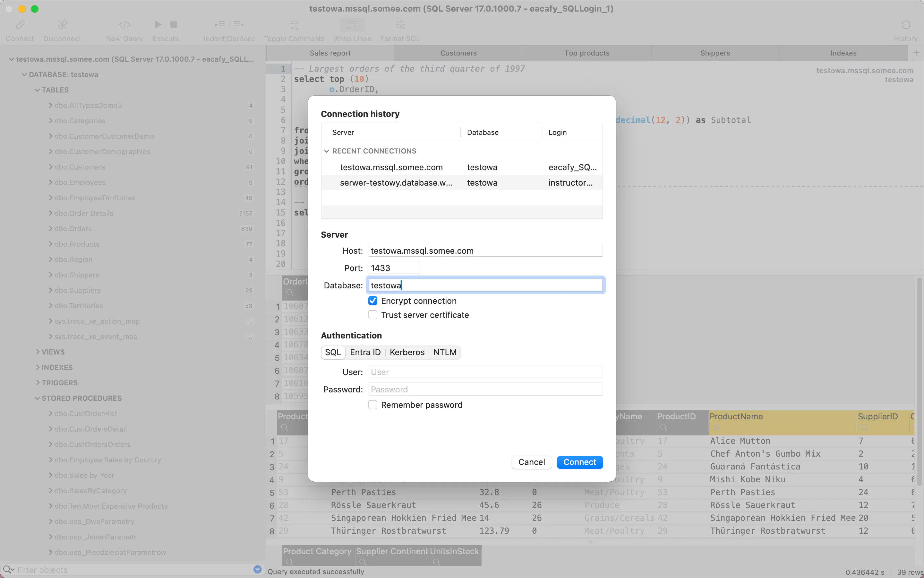Click the Connect button in dialog
The image size is (924, 578).
click(580, 462)
